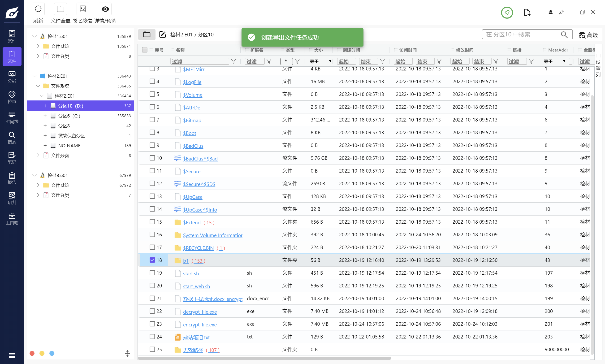Open the 笔记 notes sidebar section
Image resolution: width=605 pixels, height=364 pixels.
point(12,158)
